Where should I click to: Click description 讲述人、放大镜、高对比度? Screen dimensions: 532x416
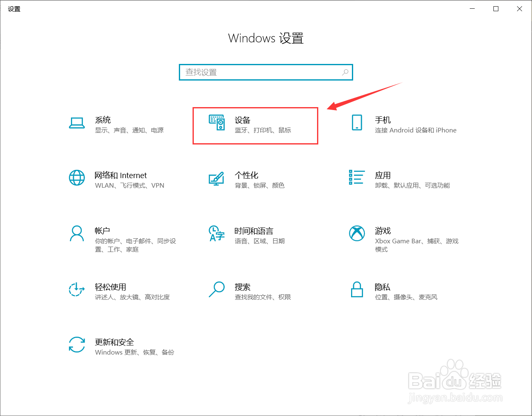tap(132, 297)
